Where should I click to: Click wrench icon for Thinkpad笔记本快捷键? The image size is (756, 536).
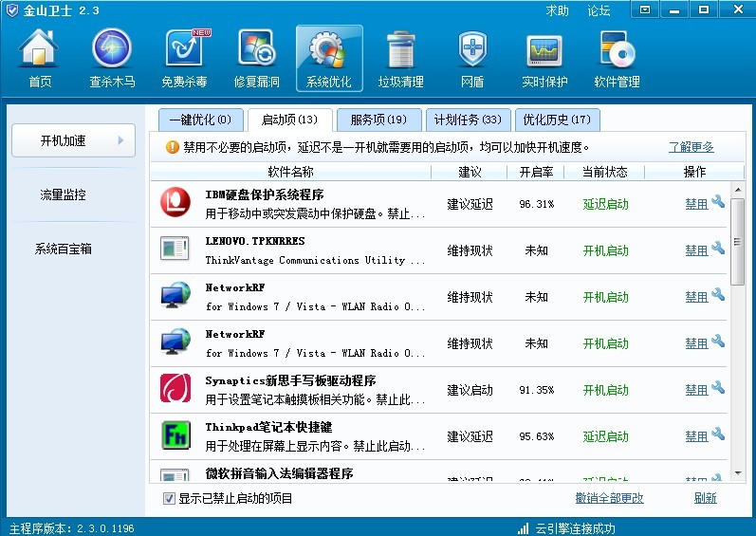[x=718, y=434]
